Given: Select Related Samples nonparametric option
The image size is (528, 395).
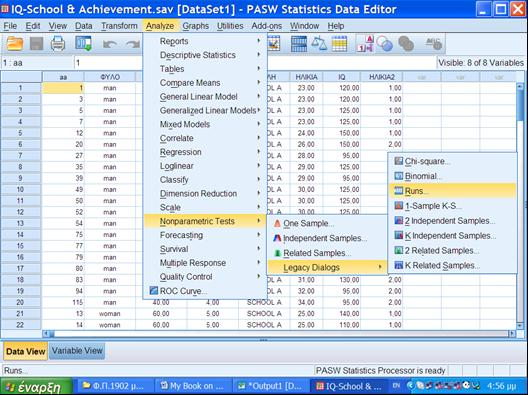Looking at the screenshot, I should click(327, 253).
